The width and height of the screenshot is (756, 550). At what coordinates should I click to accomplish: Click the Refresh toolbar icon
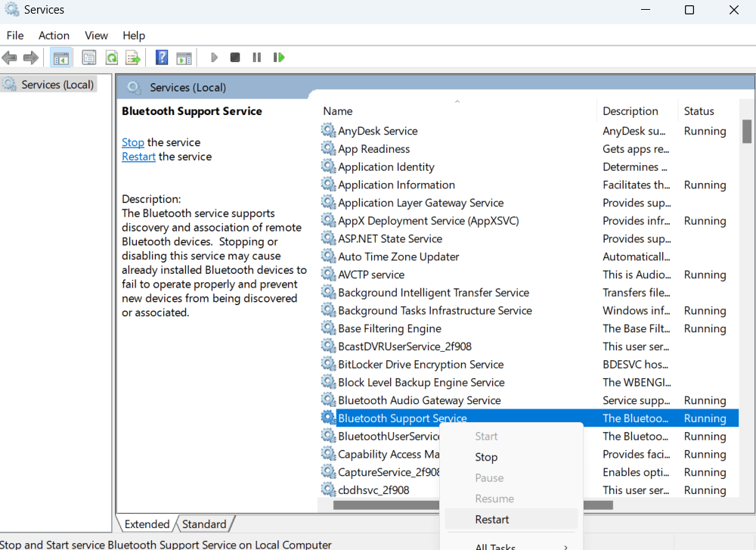111,57
